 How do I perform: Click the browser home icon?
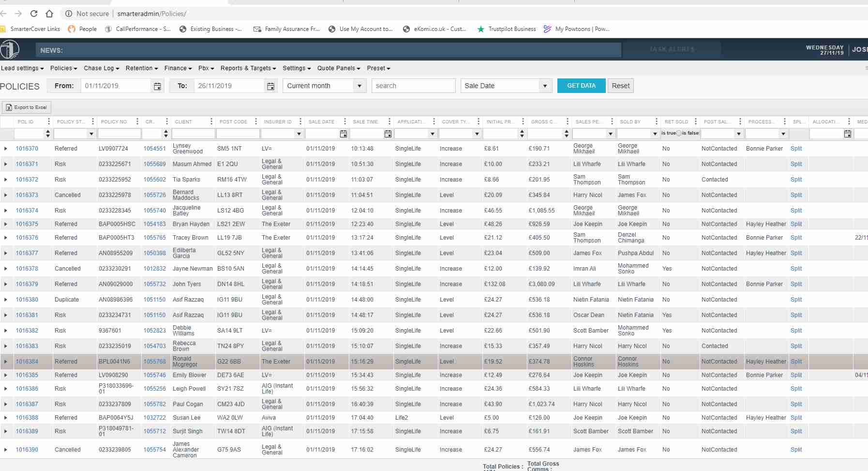[x=49, y=14]
